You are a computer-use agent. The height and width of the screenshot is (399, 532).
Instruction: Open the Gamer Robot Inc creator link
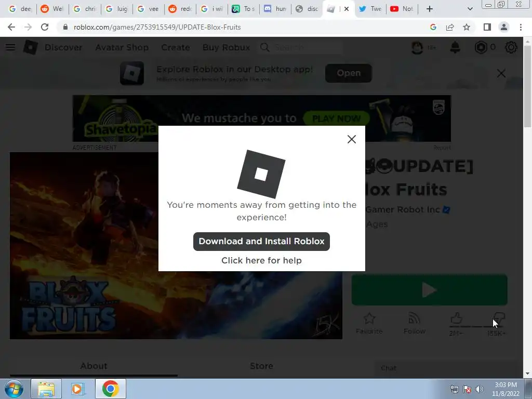click(x=403, y=210)
